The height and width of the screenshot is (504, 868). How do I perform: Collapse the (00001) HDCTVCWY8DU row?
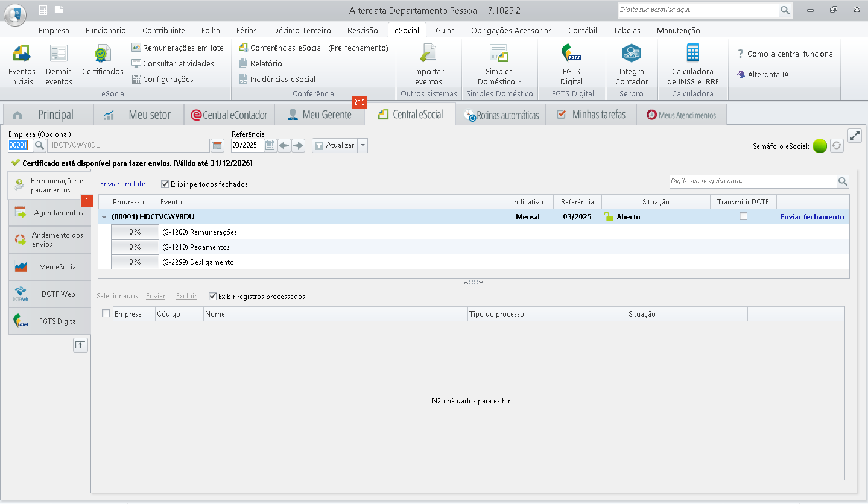(x=104, y=217)
